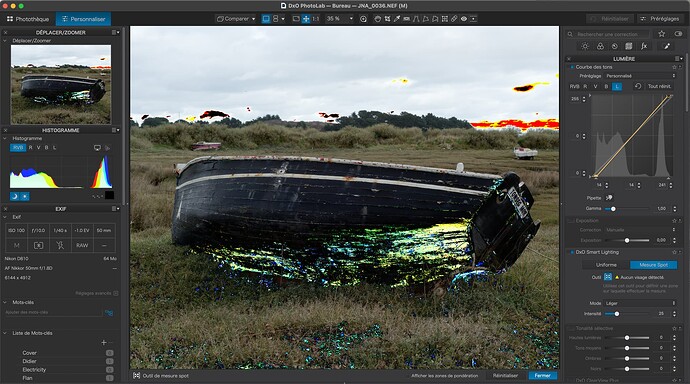Click the keyword tag icon
This screenshot has height=384, width=690.
(109, 313)
